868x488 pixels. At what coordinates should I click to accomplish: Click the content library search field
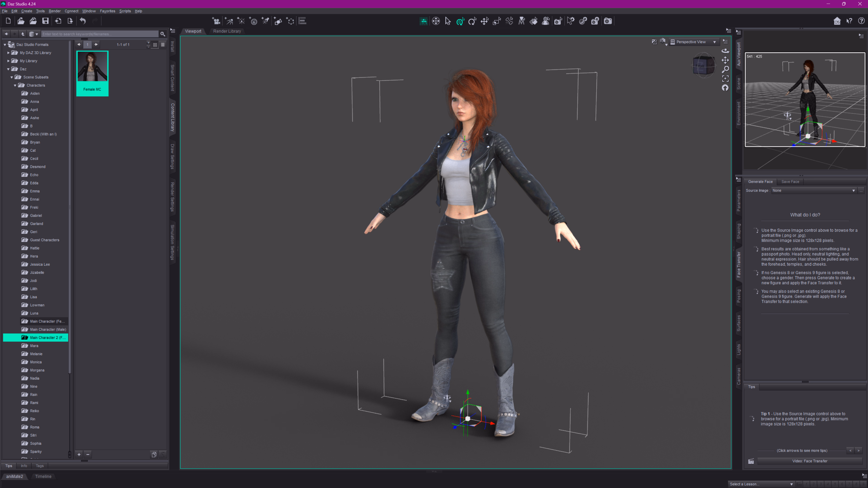(x=99, y=34)
